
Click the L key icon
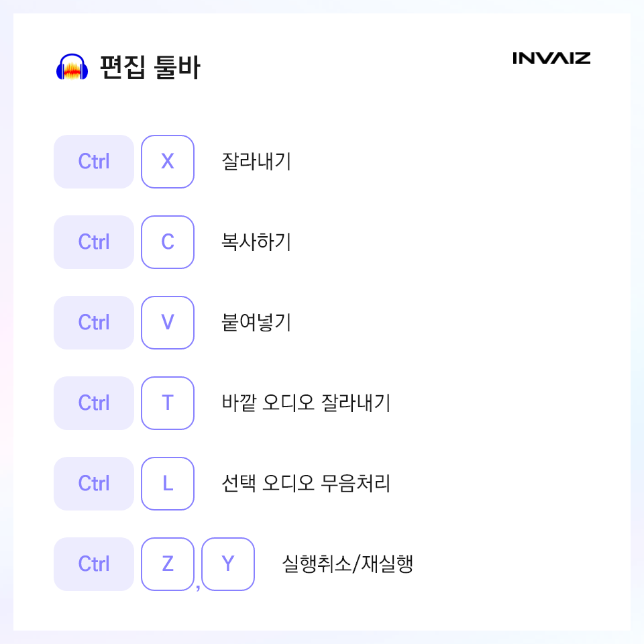click(168, 484)
